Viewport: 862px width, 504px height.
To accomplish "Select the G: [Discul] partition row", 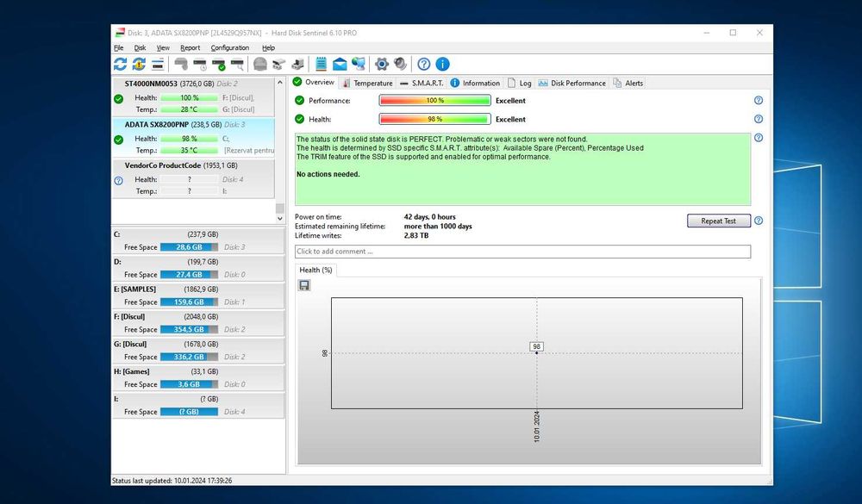I will (x=198, y=351).
